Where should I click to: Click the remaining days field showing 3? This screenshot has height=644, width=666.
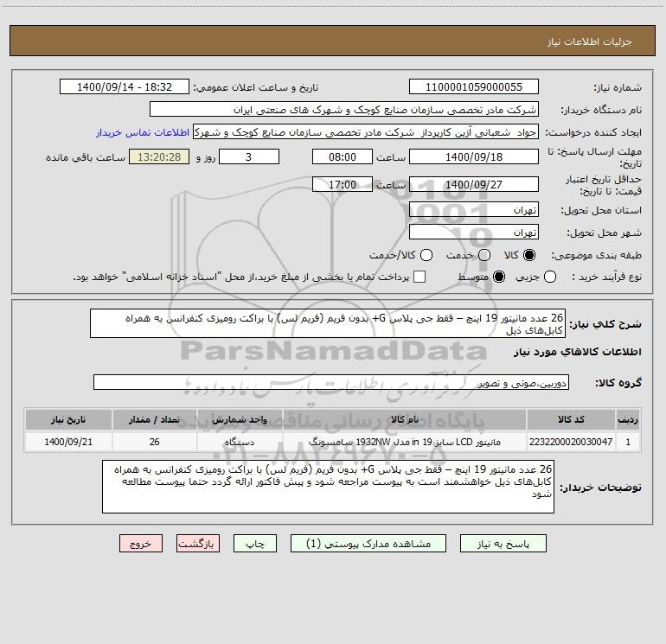coord(249,156)
